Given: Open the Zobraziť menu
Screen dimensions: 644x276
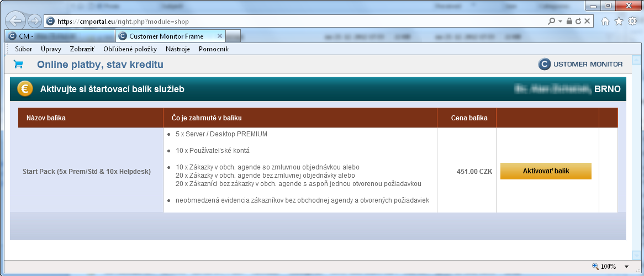Looking at the screenshot, I should tap(82, 49).
